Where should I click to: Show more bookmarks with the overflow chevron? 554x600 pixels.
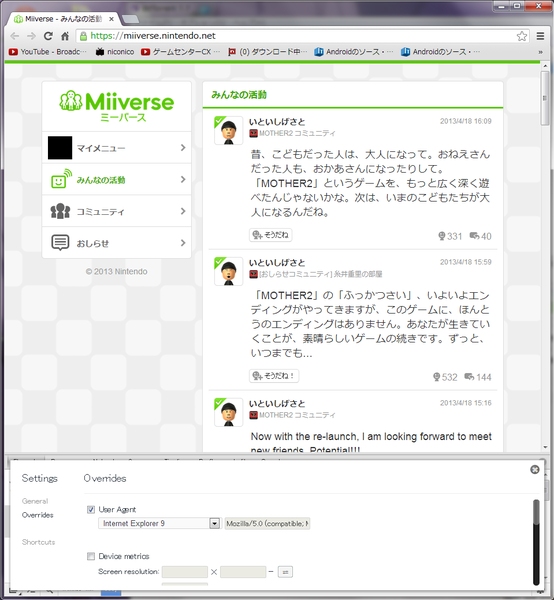tap(540, 52)
